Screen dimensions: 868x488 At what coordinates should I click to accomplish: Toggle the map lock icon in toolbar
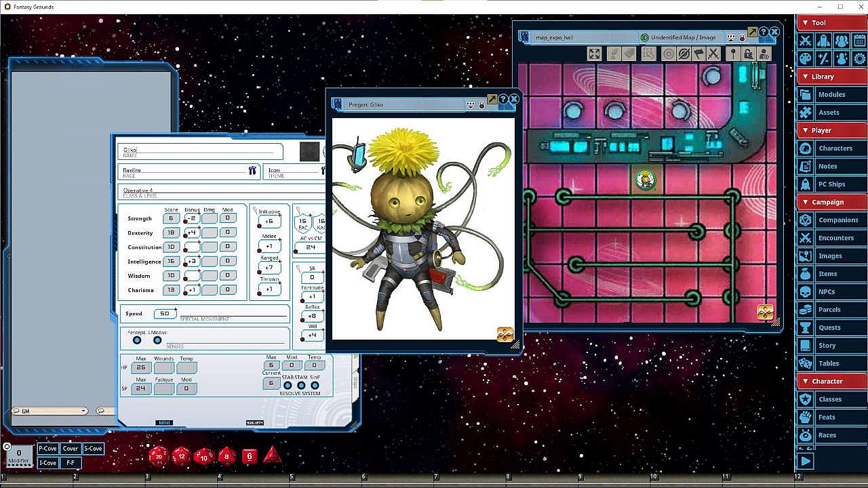(748, 54)
